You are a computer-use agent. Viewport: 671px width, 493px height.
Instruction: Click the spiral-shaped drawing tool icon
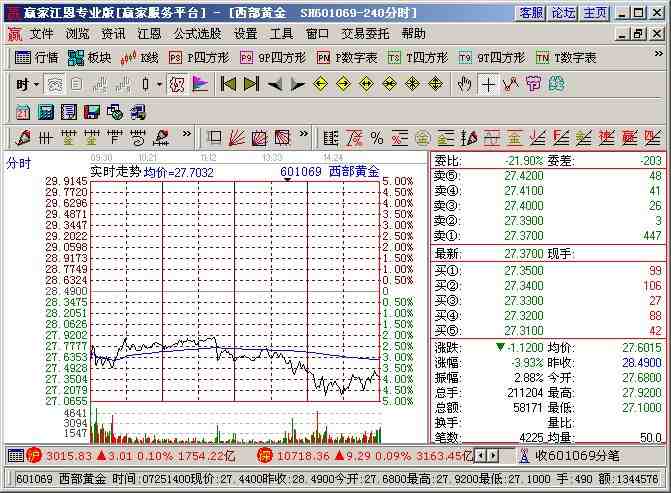138,138
